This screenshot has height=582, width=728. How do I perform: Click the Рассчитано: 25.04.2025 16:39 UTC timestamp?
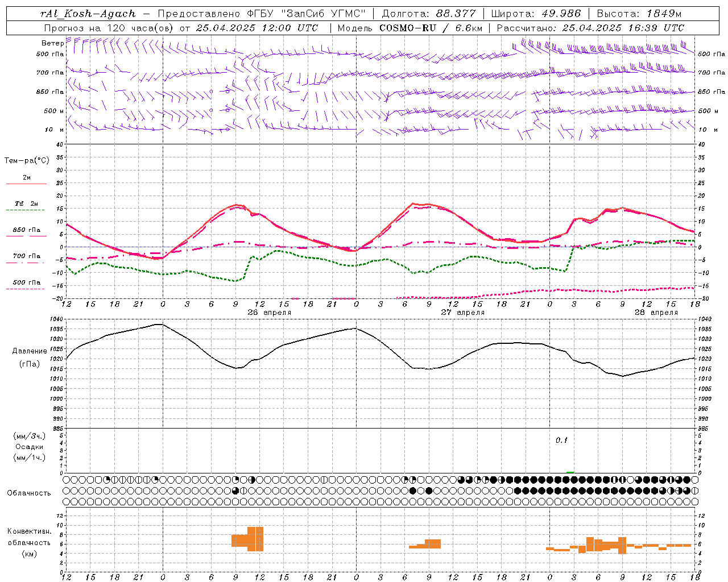590,28
